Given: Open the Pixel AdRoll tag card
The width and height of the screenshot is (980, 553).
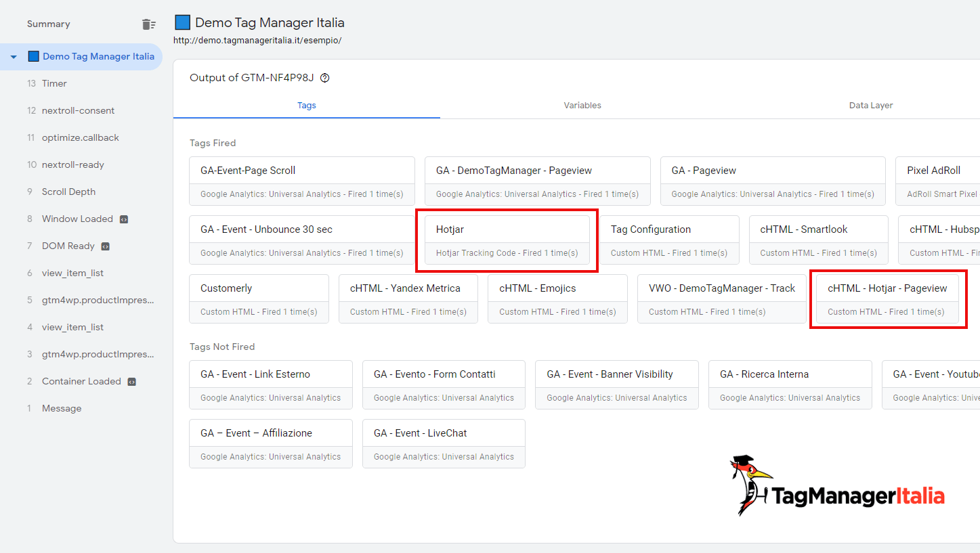Looking at the screenshot, I should pos(938,181).
